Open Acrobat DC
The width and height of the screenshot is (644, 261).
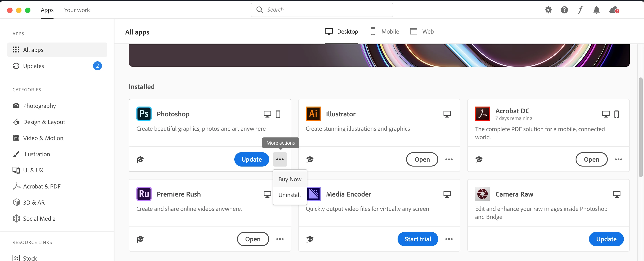click(x=591, y=159)
